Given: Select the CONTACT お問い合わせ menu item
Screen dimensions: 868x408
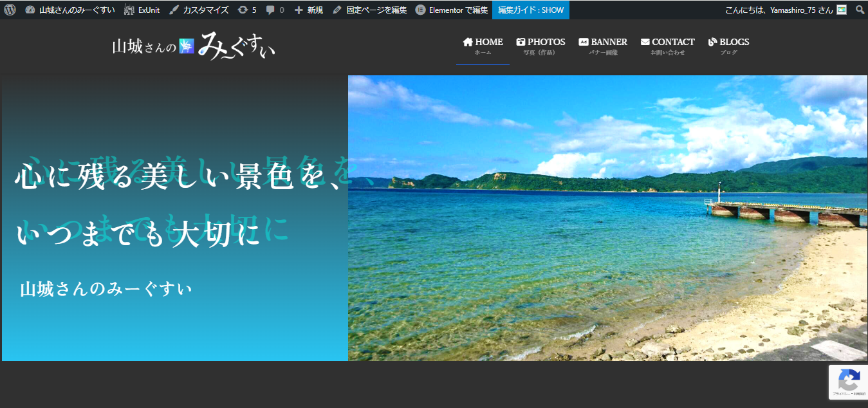Looking at the screenshot, I should click(667, 45).
